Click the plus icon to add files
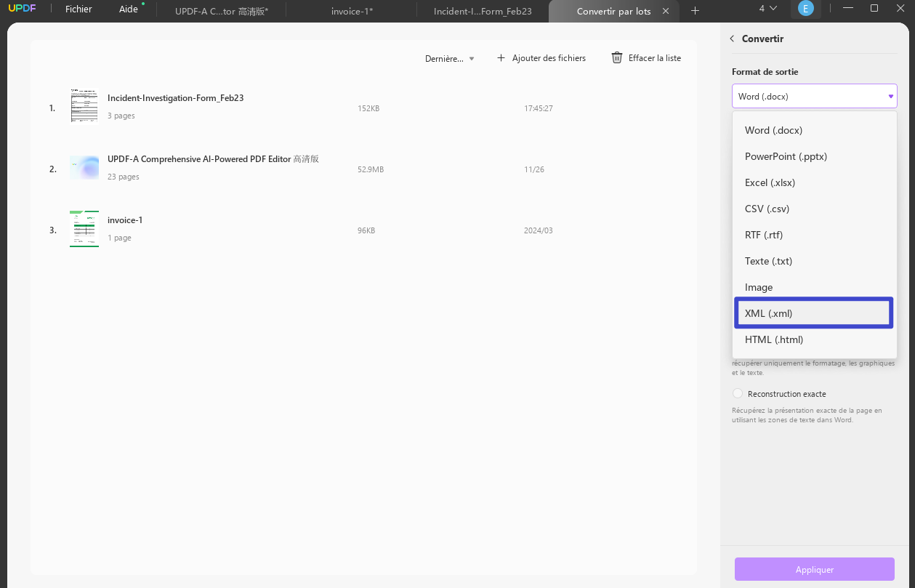The height and width of the screenshot is (588, 915). [x=501, y=57]
